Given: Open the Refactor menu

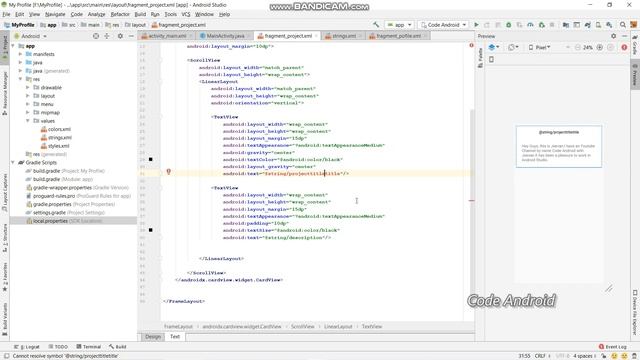Looking at the screenshot, I should (x=120, y=14).
